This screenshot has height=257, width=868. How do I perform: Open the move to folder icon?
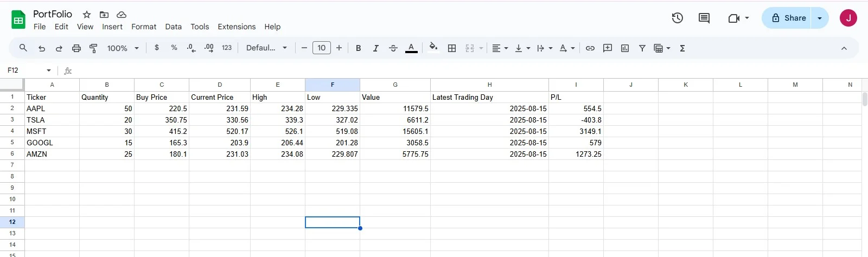point(104,15)
